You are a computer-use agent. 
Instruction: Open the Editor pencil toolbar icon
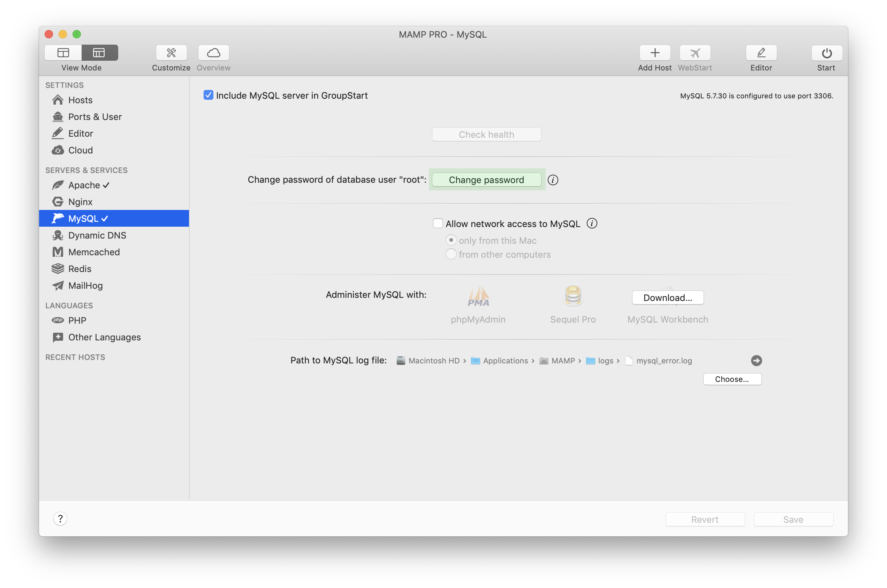pyautogui.click(x=761, y=53)
